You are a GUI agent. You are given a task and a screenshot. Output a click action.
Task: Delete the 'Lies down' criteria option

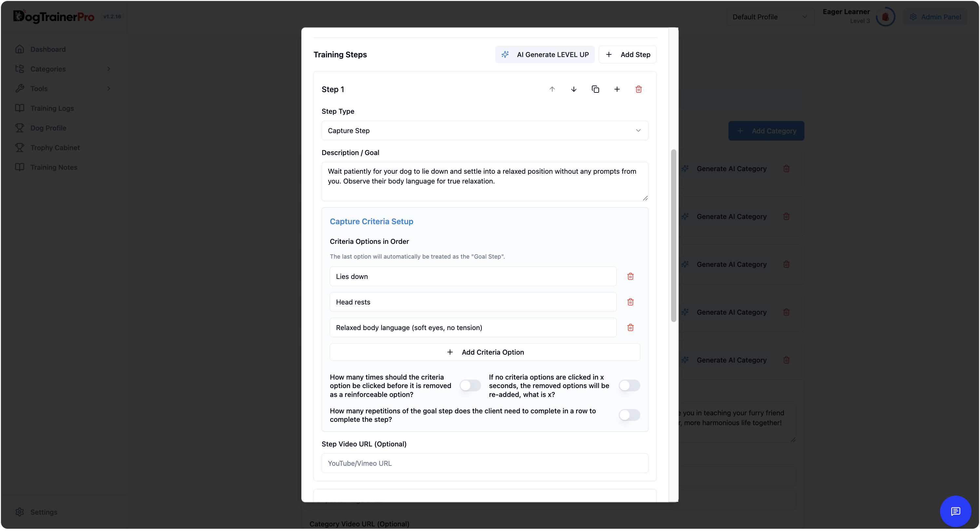(631, 277)
